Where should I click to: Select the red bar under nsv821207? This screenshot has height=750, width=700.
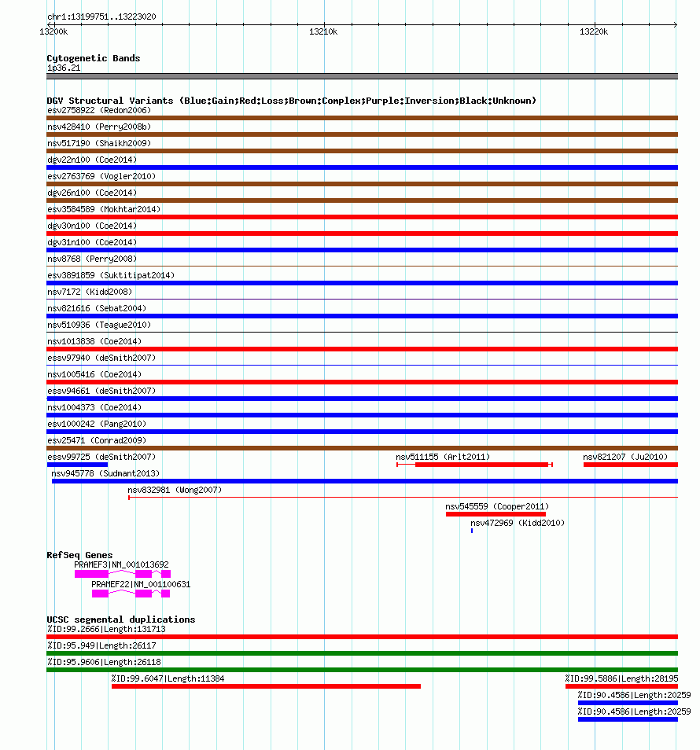pyautogui.click(x=631, y=465)
